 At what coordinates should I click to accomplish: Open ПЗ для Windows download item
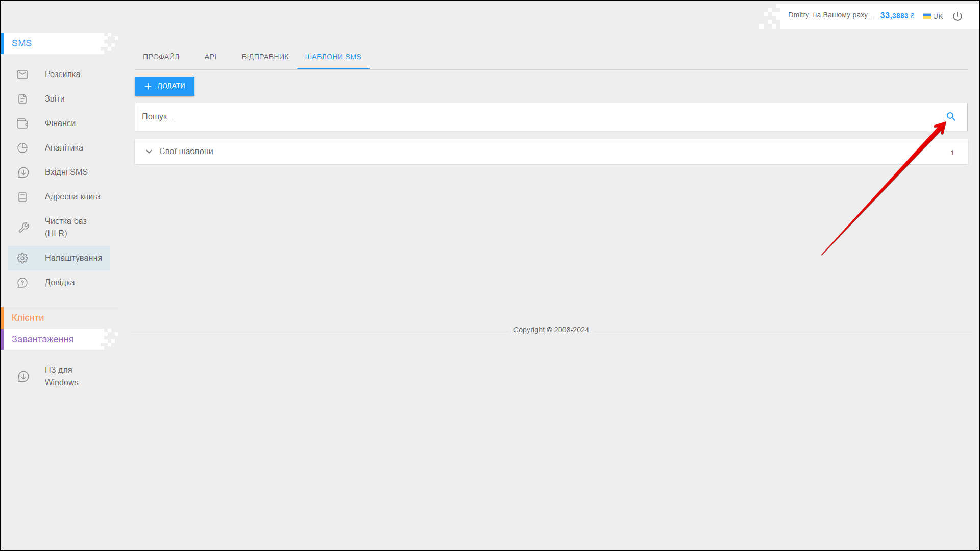pyautogui.click(x=61, y=376)
